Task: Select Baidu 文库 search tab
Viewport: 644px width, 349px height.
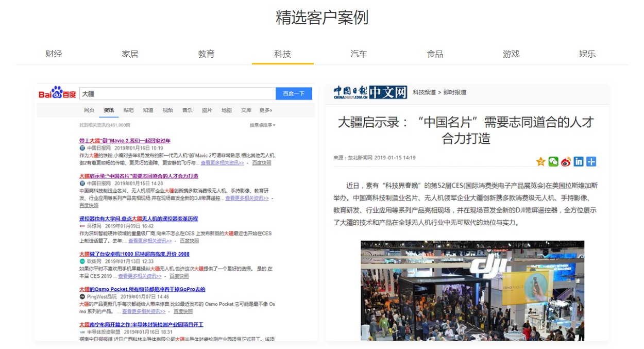Action: coord(246,110)
